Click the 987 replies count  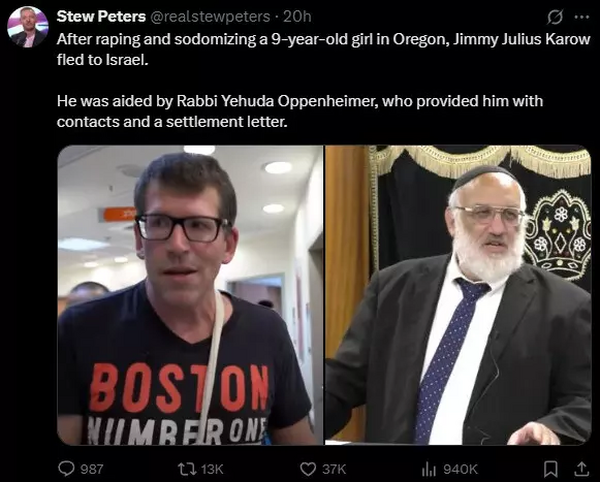coord(92,469)
